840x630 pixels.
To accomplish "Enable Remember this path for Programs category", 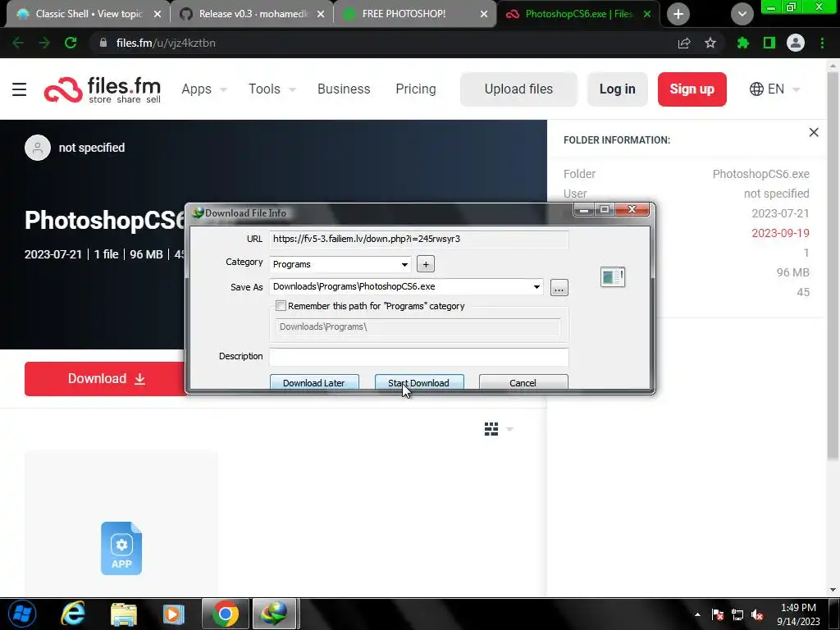I will pos(281,306).
